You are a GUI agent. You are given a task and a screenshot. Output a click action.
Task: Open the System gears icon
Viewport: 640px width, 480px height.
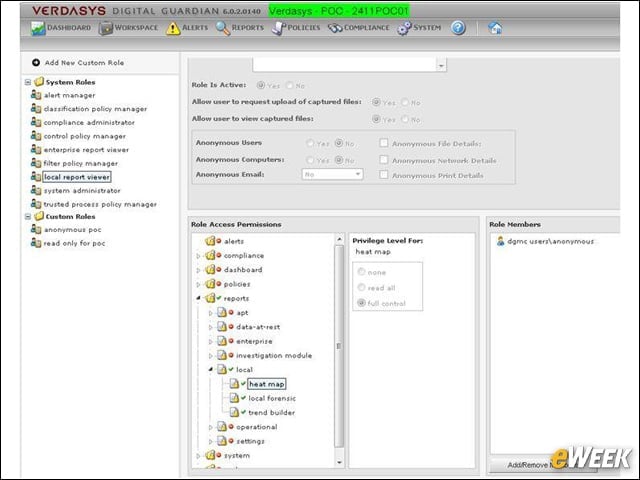[x=404, y=28]
